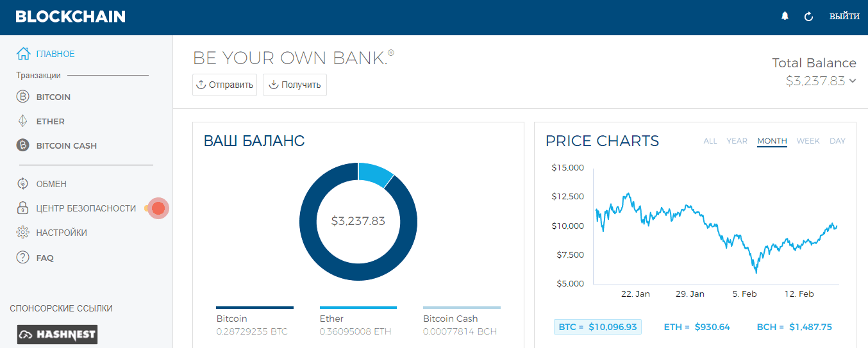Click the notifications bell icon
The image size is (868, 348).
click(x=785, y=17)
